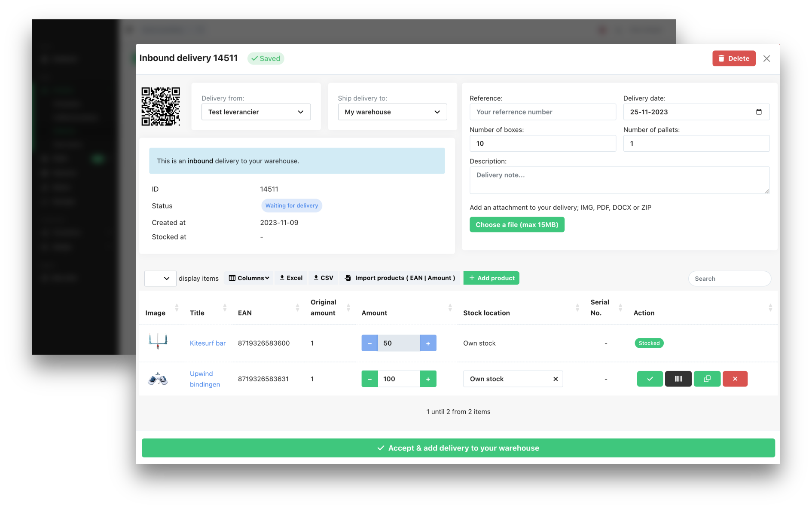The image size is (812, 509).
Task: Sort by Action column arrows
Action: tap(770, 307)
